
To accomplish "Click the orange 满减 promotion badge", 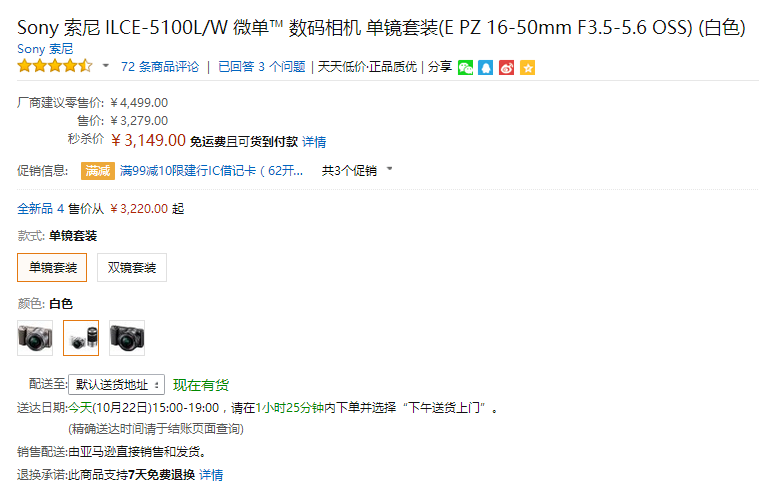I will point(98,171).
